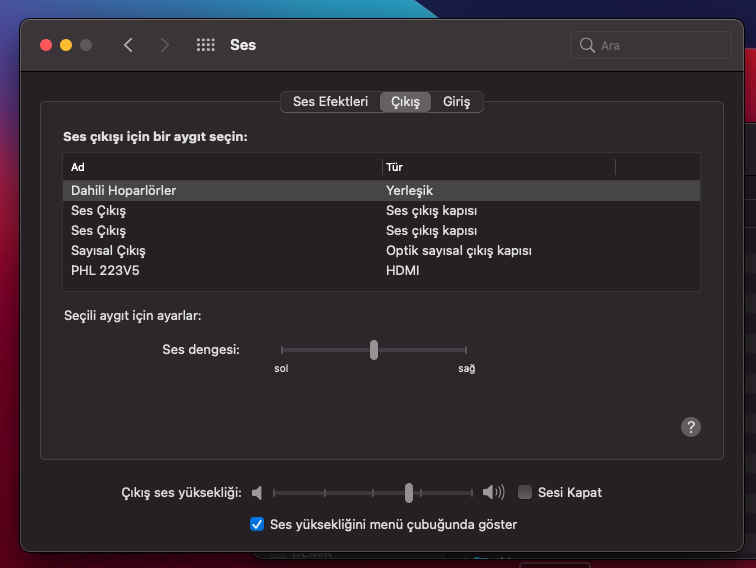Click the help question mark button
This screenshot has width=756, height=568.
[690, 427]
